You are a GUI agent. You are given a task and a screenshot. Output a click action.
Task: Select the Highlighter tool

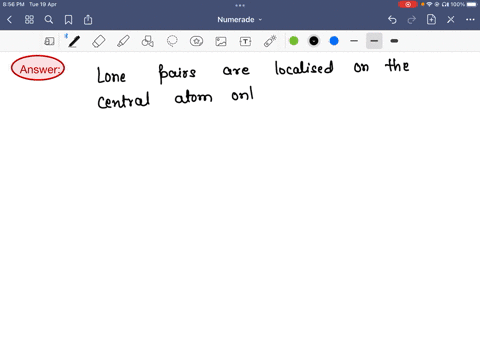point(123,41)
